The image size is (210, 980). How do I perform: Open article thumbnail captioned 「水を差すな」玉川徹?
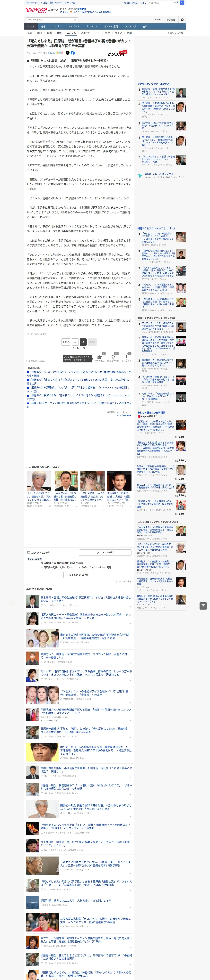66,481
